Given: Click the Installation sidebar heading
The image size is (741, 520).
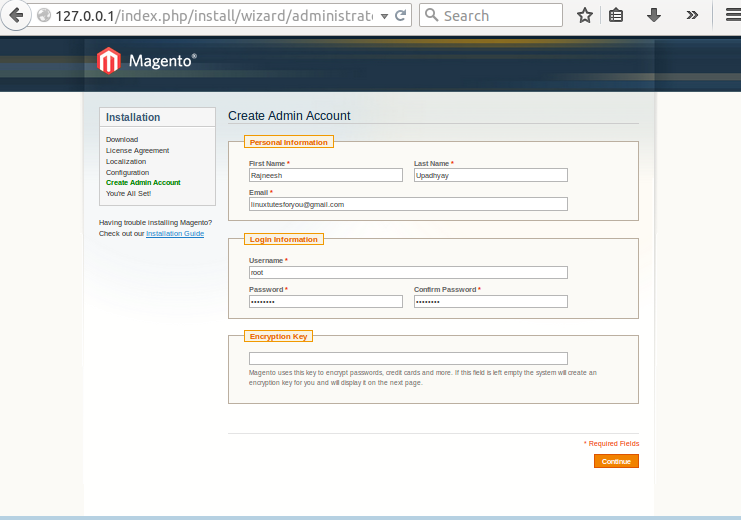Looking at the screenshot, I should point(133,117).
